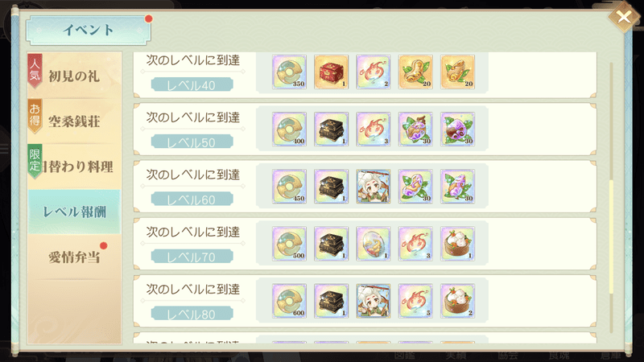644x362 pixels.
Task: Tap the red treasure box in Level 40 row
Action: (x=331, y=72)
